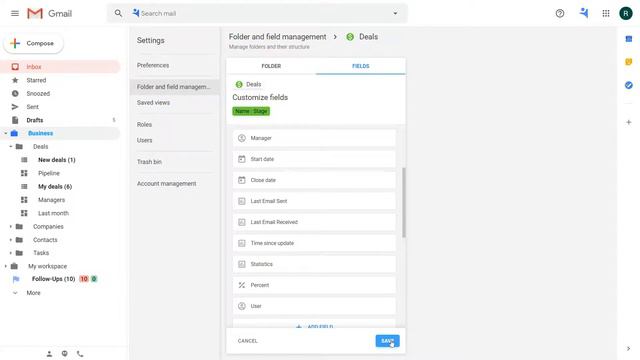Open the phone call icon at bottom left

80,354
